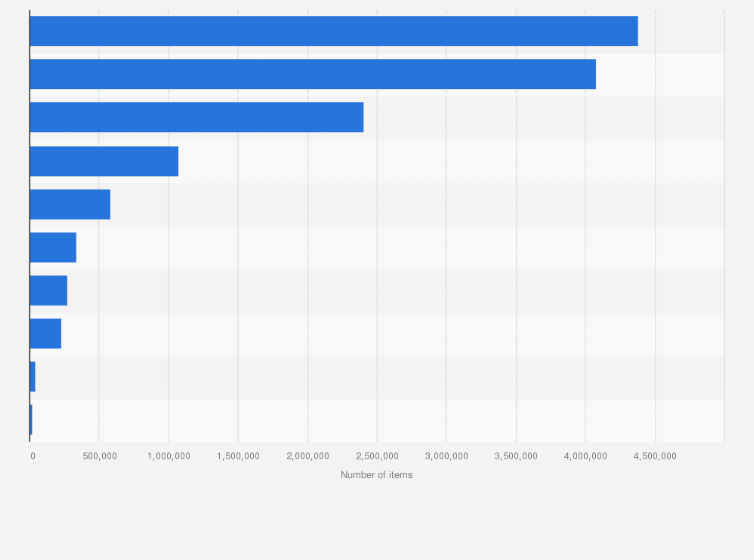The width and height of the screenshot is (754, 560).
Task: Select the fourth bar ending past 1,000,000
Action: pyautogui.click(x=104, y=161)
